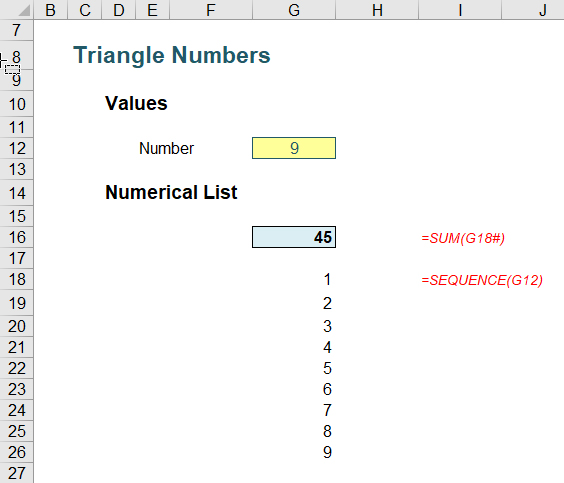564x483 pixels.
Task: Select column I header
Action: [x=460, y=10]
